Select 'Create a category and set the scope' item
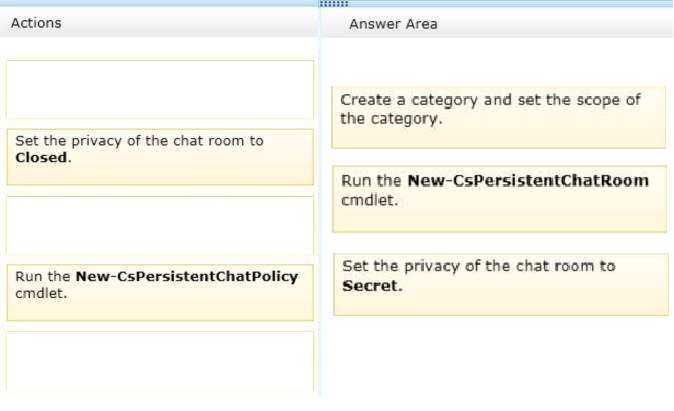The height and width of the screenshot is (411, 674). [x=499, y=117]
